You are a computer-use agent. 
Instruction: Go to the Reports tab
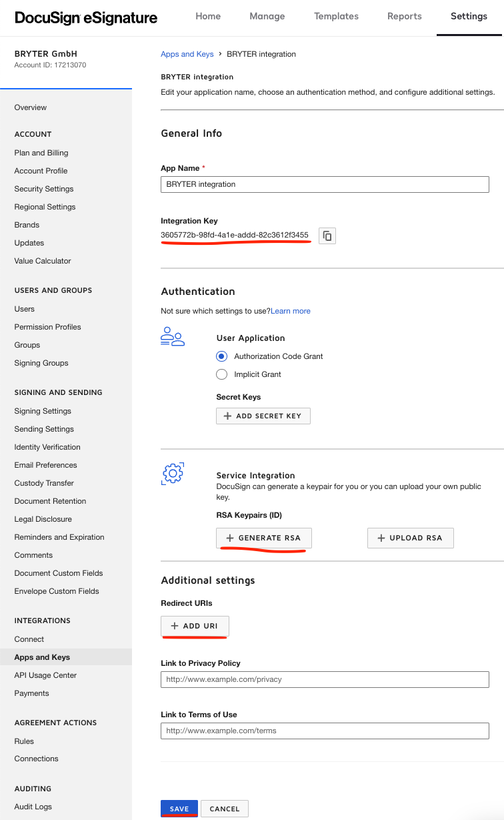[404, 17]
